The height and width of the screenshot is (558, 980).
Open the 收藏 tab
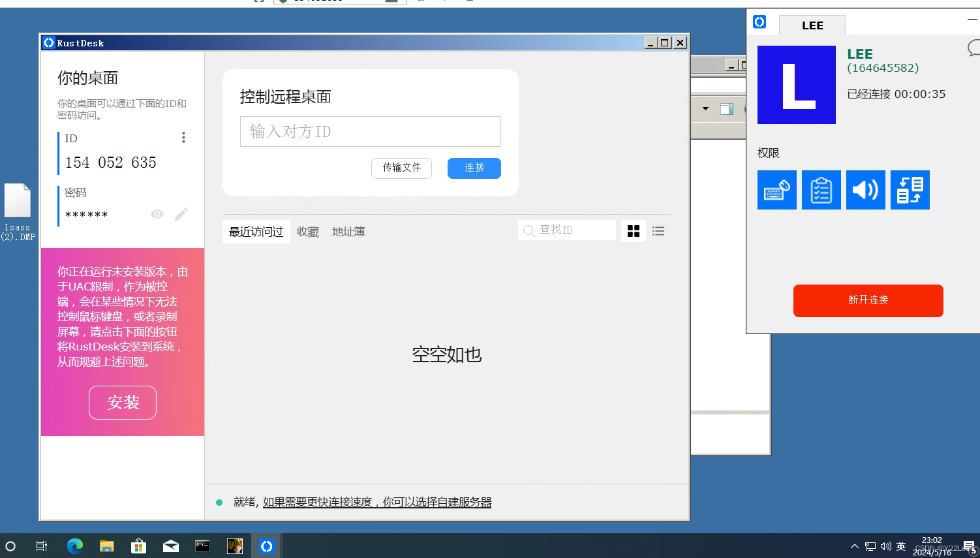pyautogui.click(x=308, y=232)
